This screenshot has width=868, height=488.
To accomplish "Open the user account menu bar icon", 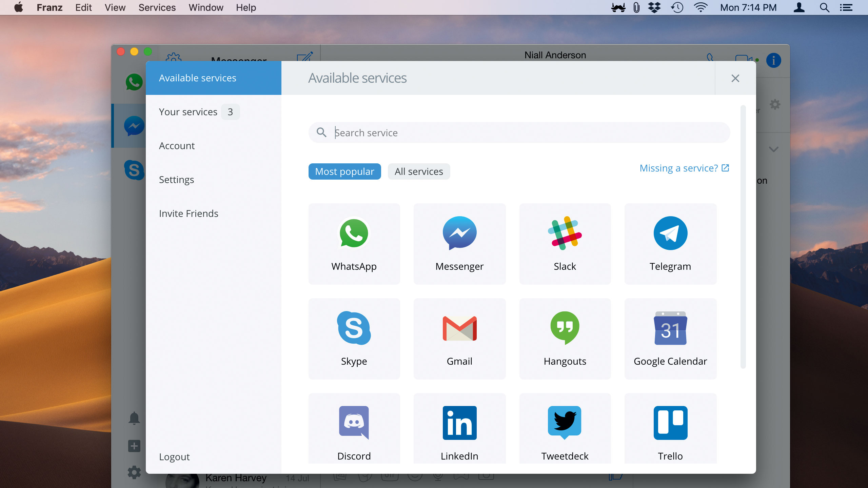I will coord(799,7).
